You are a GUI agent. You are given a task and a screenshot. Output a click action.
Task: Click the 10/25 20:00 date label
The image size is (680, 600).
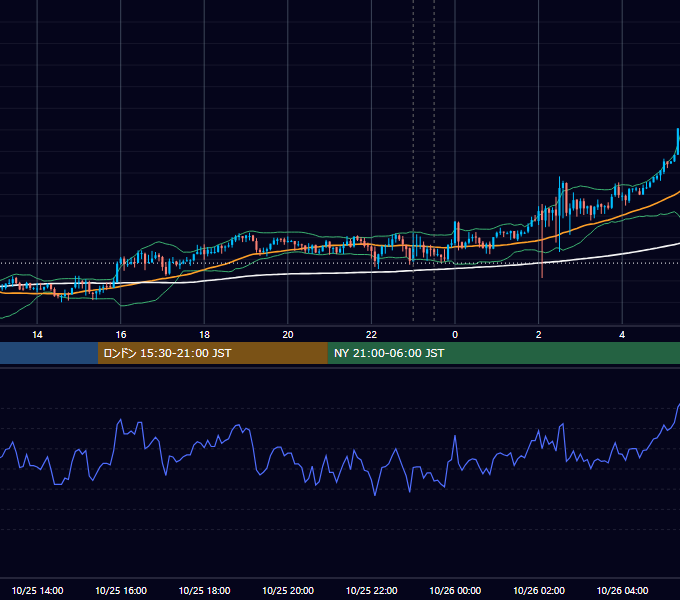pyautogui.click(x=288, y=590)
